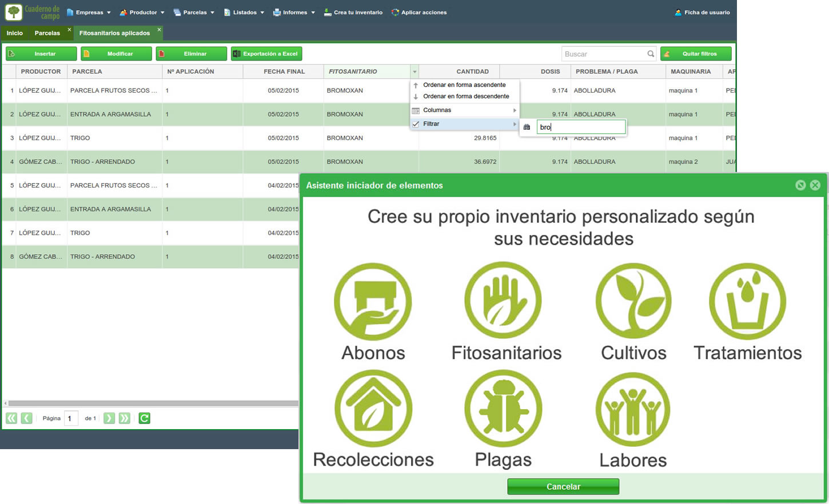
Task: Open the Listados menu
Action: point(244,12)
